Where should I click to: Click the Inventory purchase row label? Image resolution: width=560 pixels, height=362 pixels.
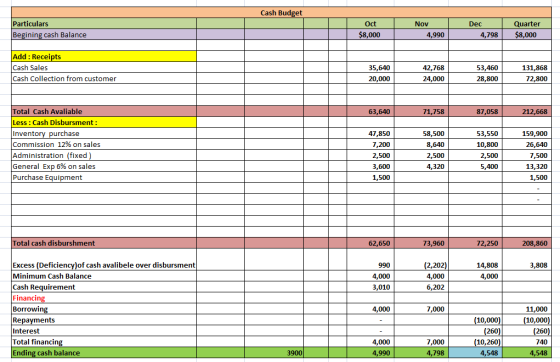click(x=46, y=134)
